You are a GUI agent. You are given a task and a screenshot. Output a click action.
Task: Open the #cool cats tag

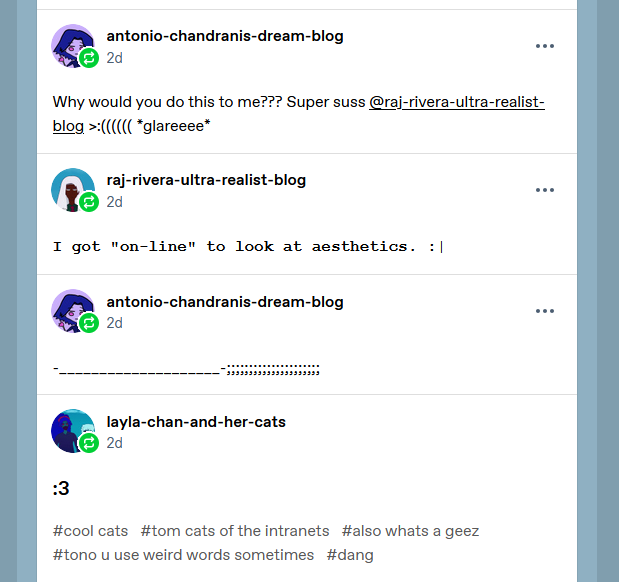pyautogui.click(x=90, y=531)
